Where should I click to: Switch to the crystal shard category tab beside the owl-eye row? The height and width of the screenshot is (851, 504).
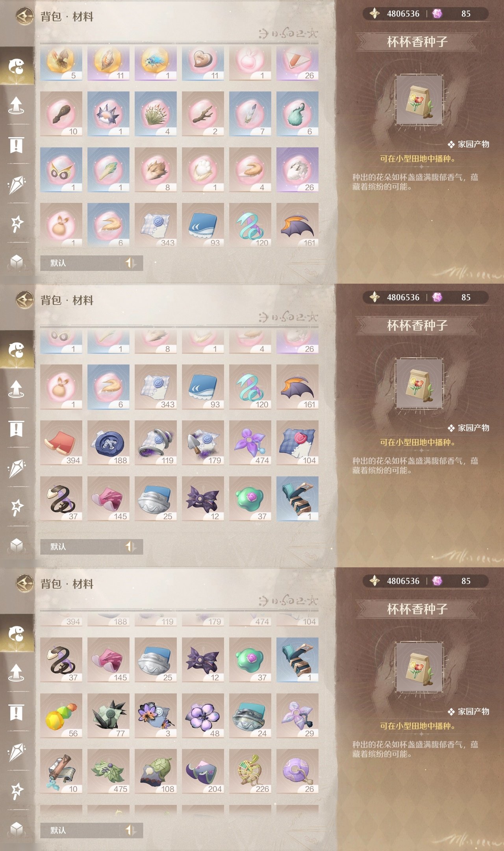pos(17,184)
